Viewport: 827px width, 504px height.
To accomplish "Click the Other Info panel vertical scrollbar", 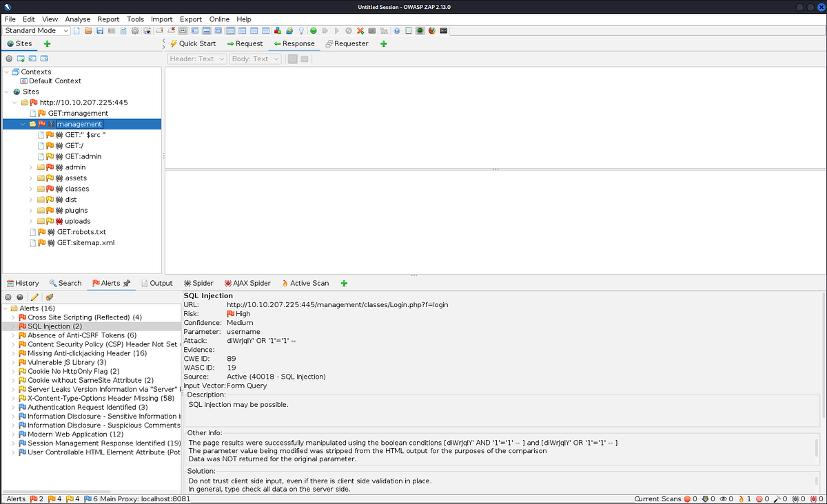I will (817, 450).
